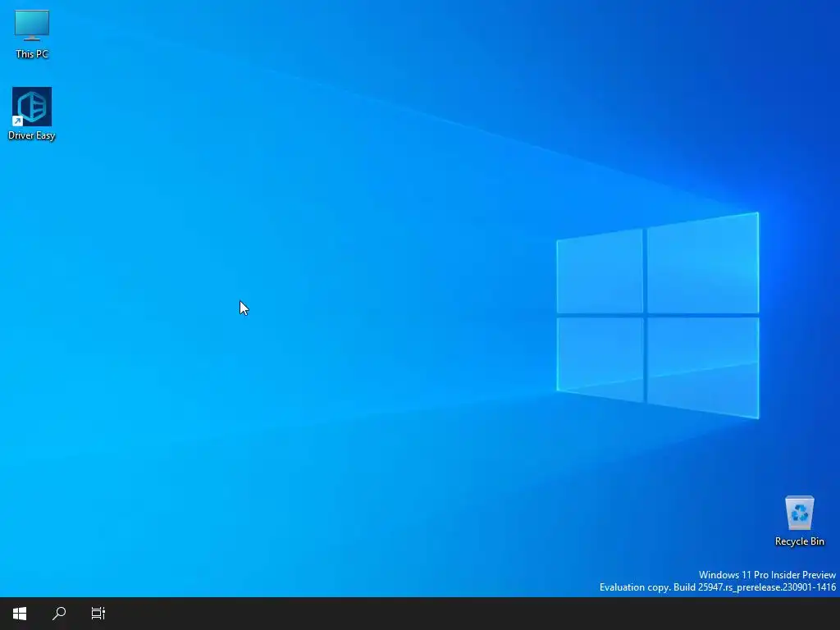Image resolution: width=840 pixels, height=630 pixels.
Task: Open the Windows Start menu
Action: (x=20, y=614)
